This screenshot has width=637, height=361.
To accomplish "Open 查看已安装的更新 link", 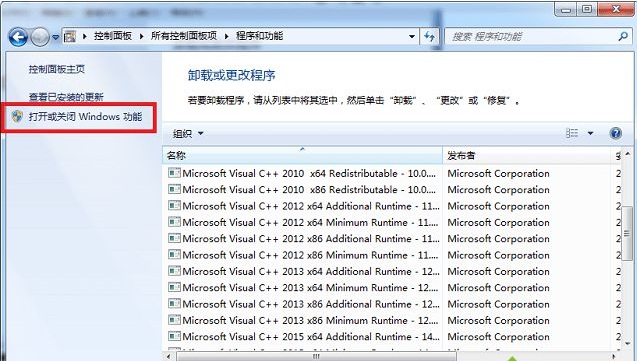I will point(66,97).
